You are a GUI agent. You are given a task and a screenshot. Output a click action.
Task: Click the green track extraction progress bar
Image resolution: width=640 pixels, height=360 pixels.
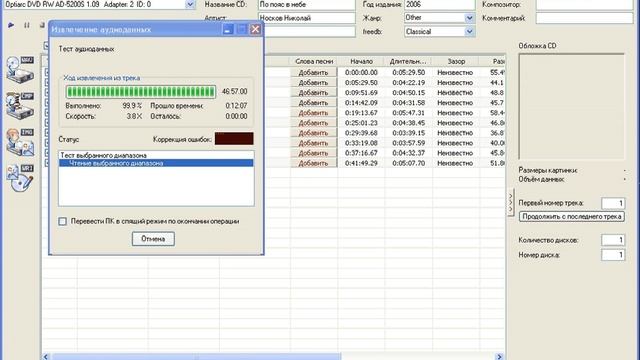pyautogui.click(x=141, y=91)
